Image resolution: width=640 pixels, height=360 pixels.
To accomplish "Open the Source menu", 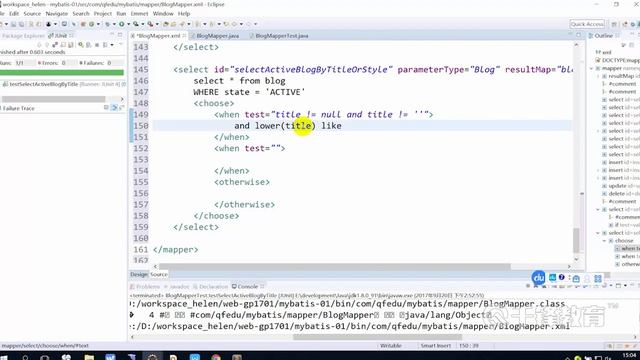I will point(32,13).
